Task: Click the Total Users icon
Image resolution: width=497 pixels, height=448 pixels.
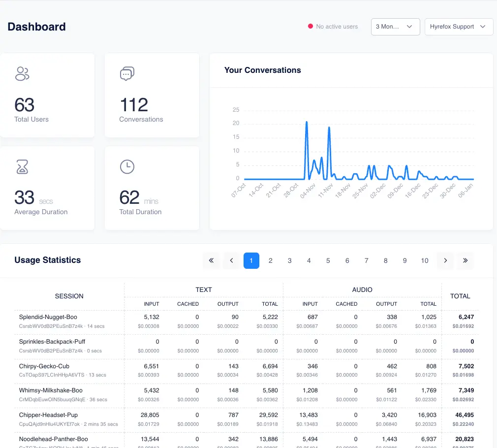Action: [x=22, y=74]
